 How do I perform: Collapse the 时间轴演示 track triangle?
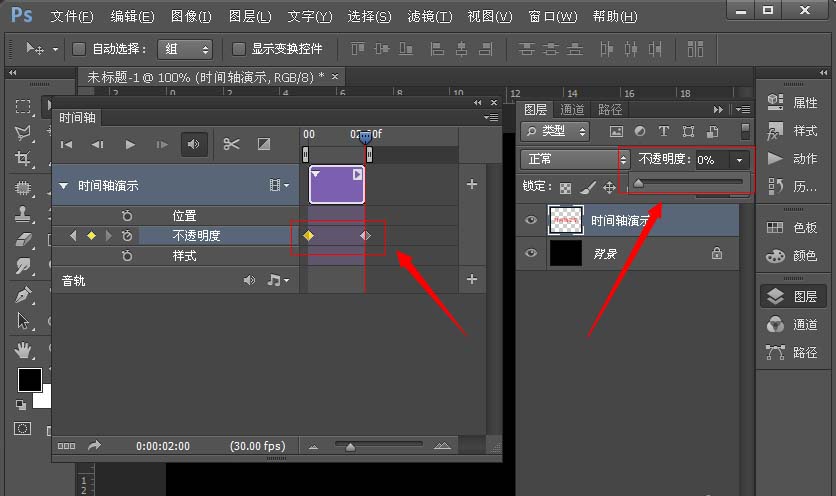pos(63,186)
